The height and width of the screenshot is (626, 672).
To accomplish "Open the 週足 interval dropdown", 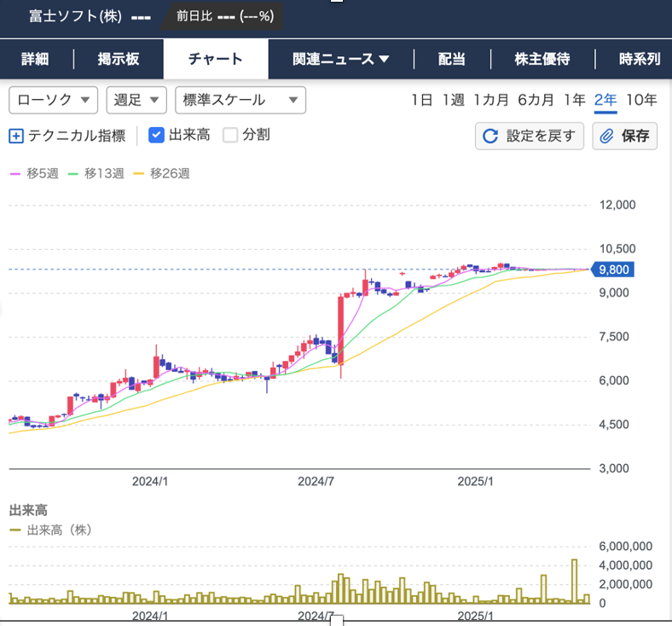I will [x=136, y=100].
